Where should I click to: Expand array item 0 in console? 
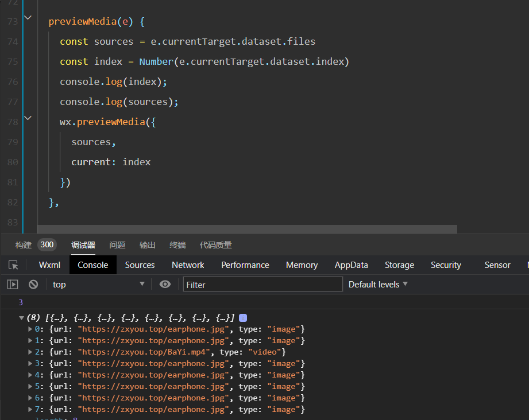[30, 329]
